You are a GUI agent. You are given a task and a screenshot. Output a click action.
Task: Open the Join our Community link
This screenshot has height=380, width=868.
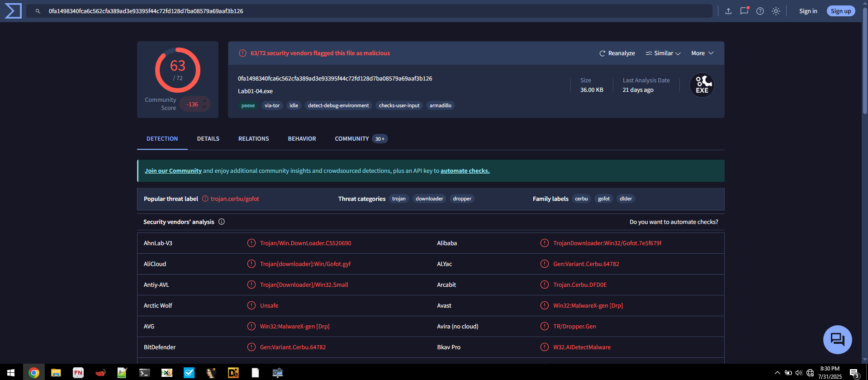[173, 171]
